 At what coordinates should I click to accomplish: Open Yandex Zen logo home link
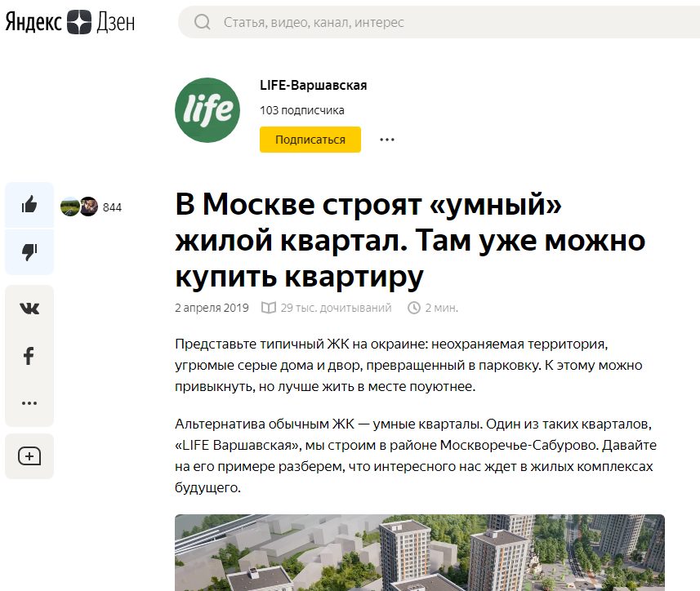pyautogui.click(x=70, y=22)
